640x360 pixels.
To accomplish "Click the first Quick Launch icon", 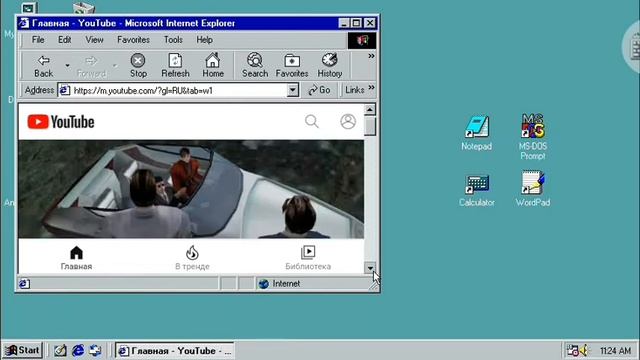I will [60, 350].
